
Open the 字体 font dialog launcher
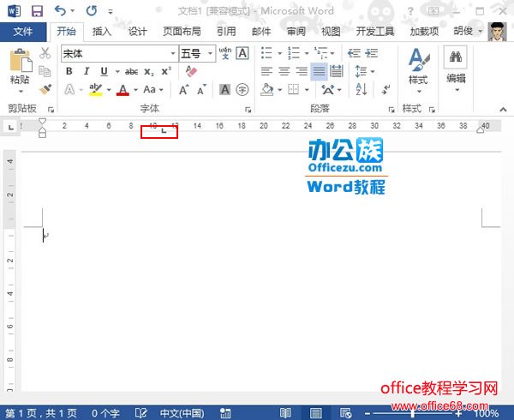248,110
